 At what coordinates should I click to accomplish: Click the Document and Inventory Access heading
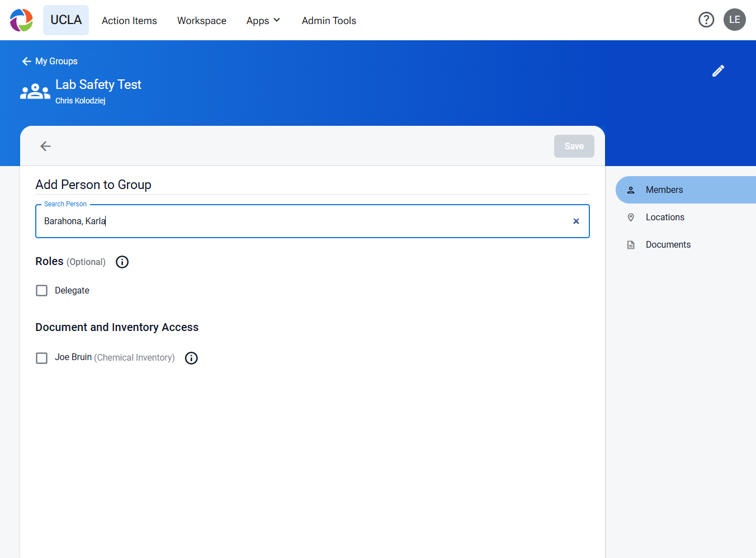pyautogui.click(x=117, y=327)
